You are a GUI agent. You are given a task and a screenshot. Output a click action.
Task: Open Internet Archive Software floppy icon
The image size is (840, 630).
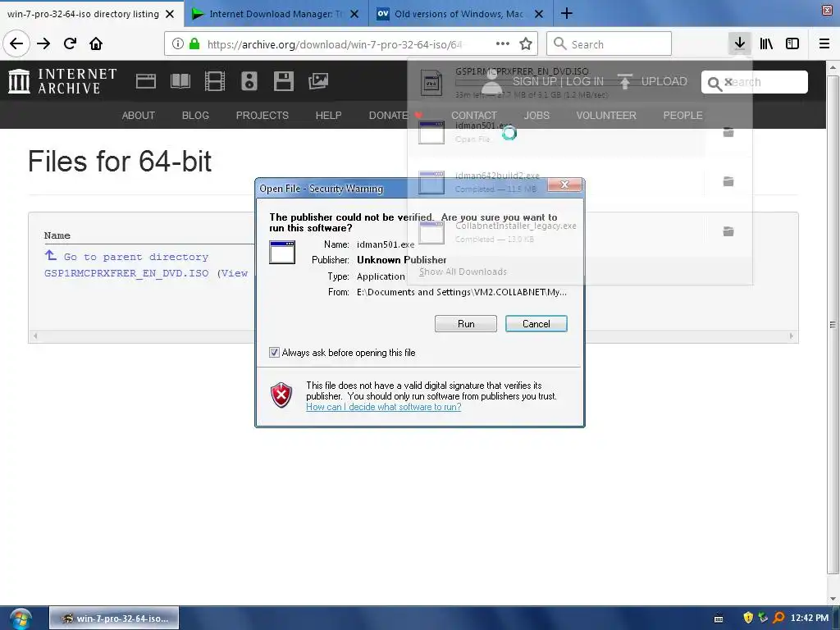pyautogui.click(x=283, y=81)
